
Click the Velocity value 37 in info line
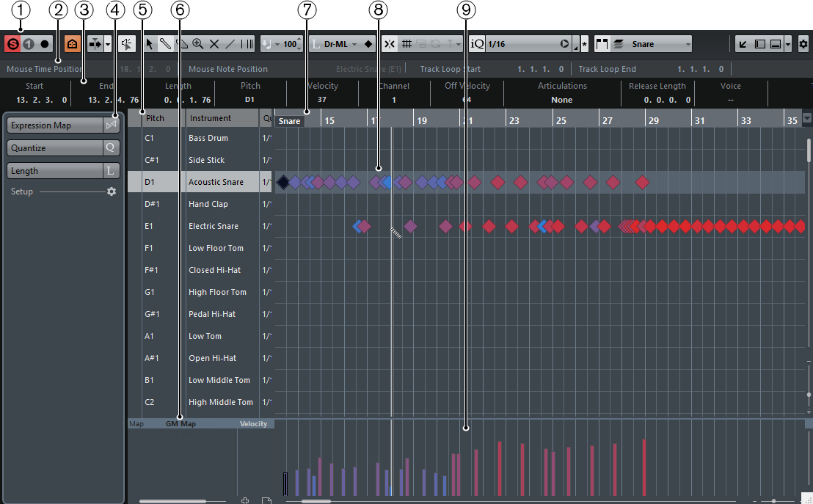322,100
